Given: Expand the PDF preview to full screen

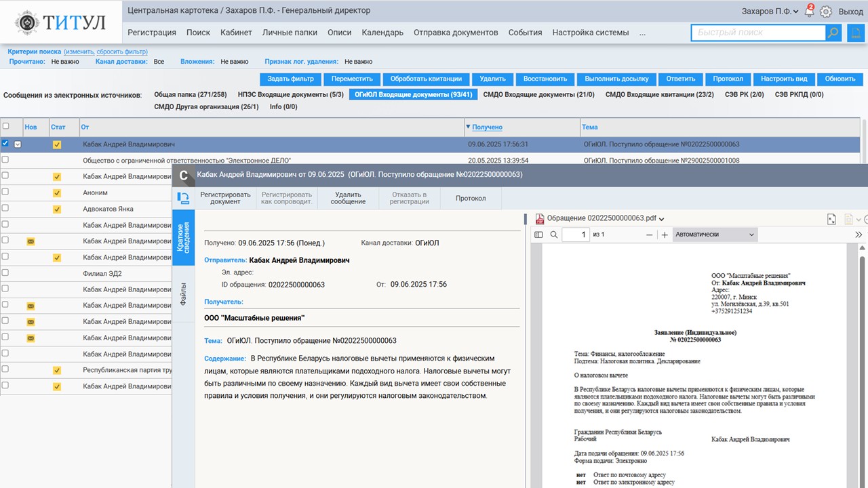Looking at the screenshot, I should [832, 219].
